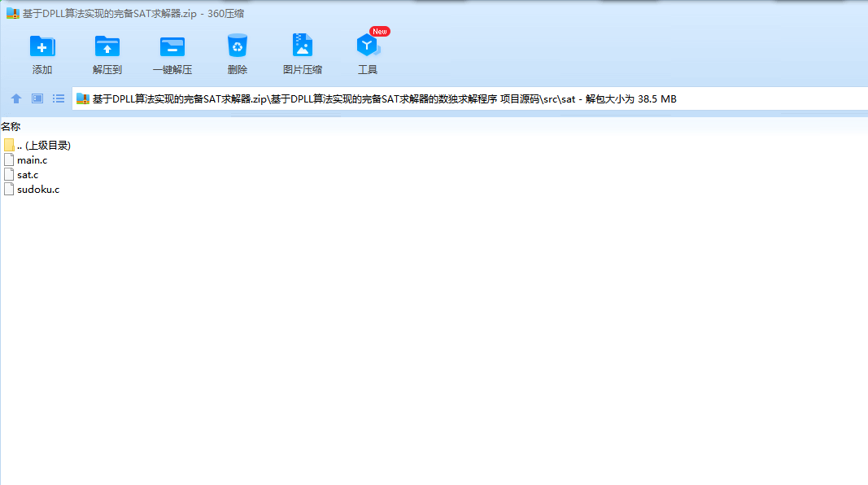Click the sudoku.c file icon
This screenshot has height=485, width=868.
click(9, 190)
